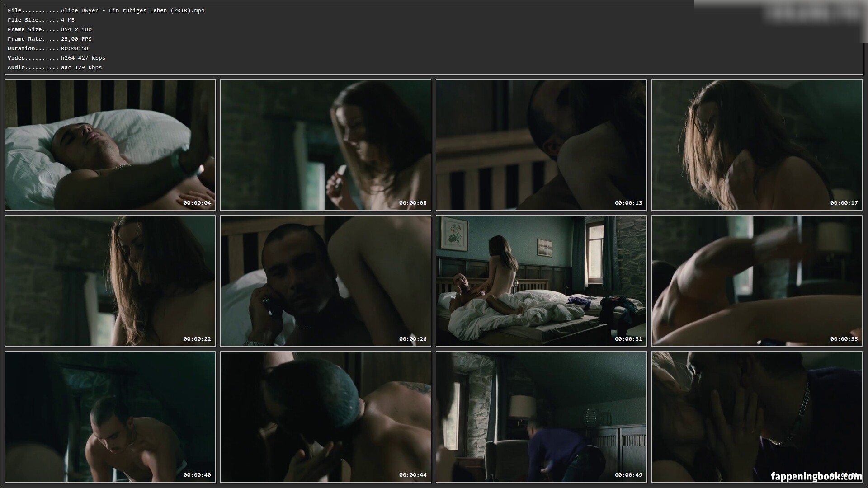Click the thumbnail timestamped 00:00:04
This screenshot has width=868, height=488.
[110, 145]
